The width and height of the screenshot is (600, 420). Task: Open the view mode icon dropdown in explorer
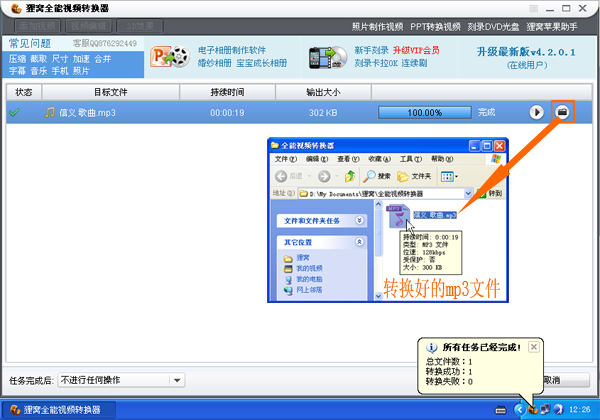tap(449, 176)
